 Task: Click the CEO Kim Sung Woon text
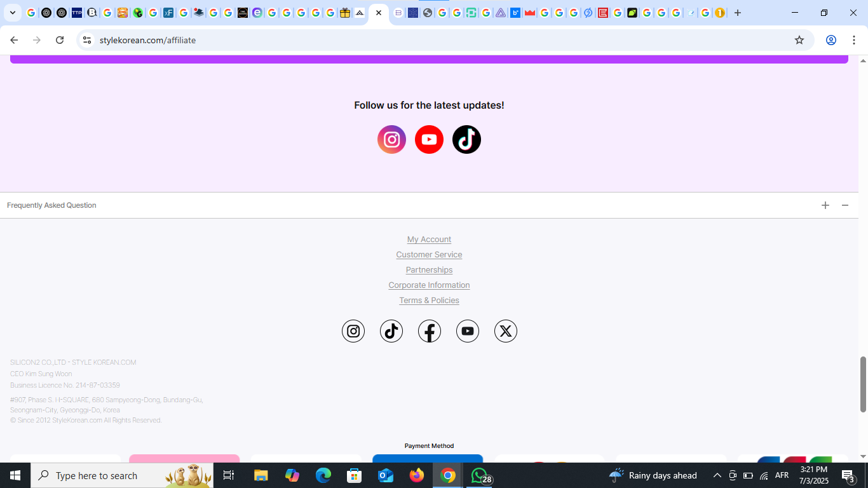41,374
